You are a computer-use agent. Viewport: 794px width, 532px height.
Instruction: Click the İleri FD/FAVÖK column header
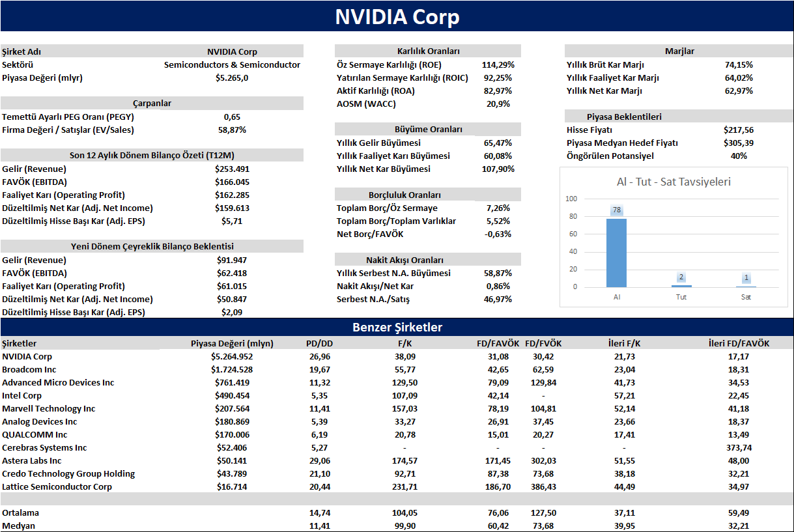739,343
